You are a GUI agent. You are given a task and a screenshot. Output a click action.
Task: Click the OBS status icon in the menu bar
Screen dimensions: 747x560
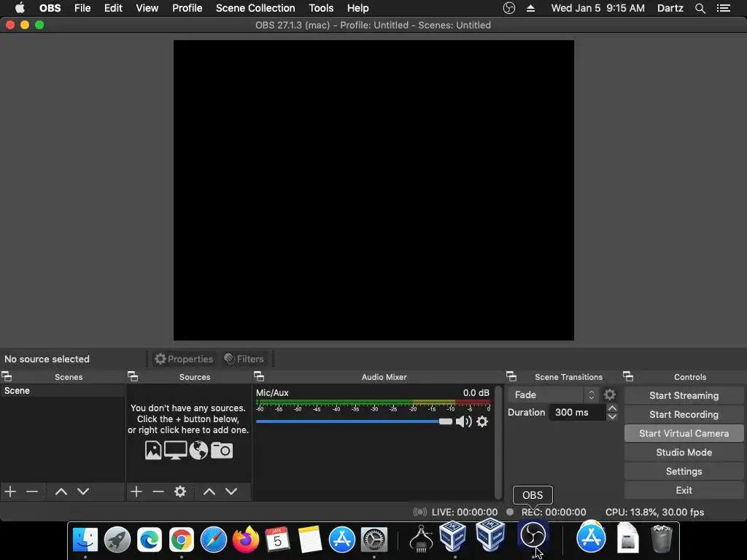pyautogui.click(x=508, y=8)
